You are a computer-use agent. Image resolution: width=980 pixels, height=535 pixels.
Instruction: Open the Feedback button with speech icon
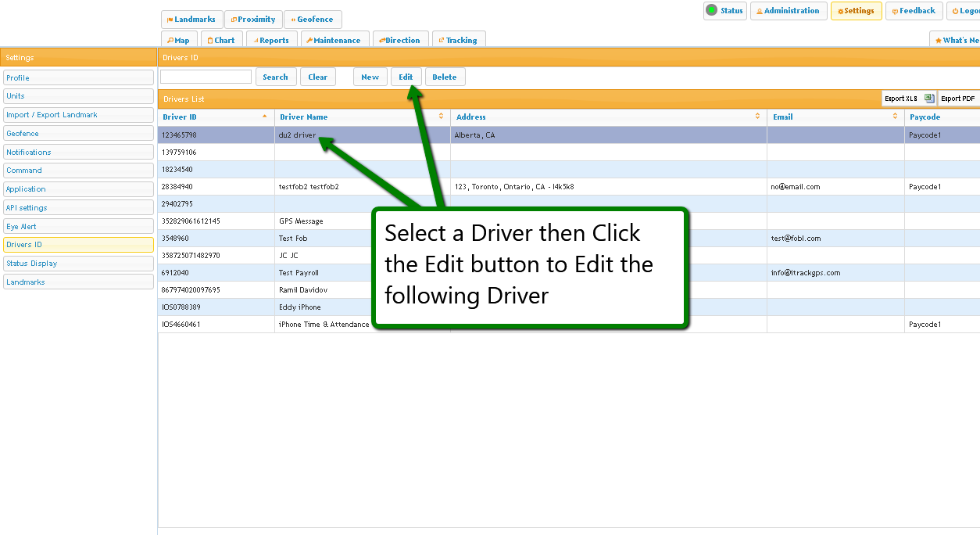tap(913, 11)
